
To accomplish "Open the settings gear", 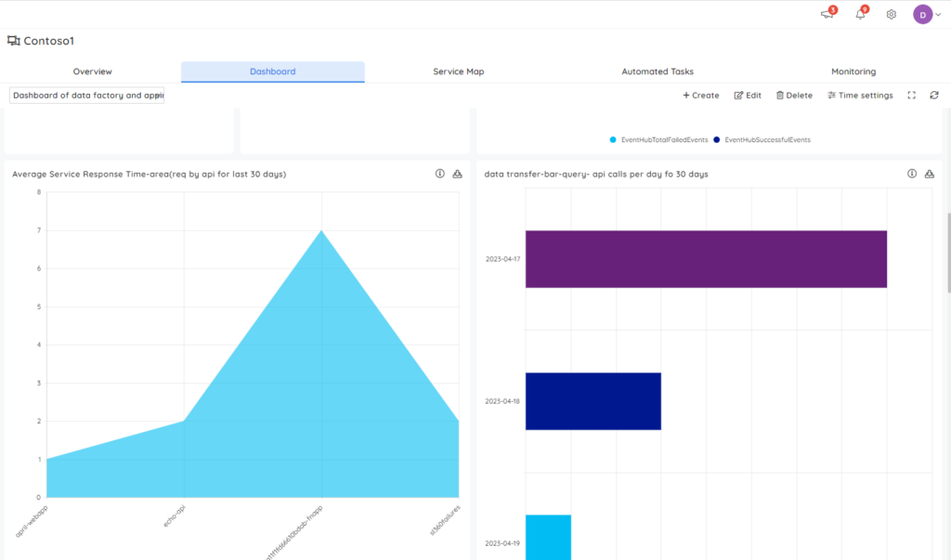I will (x=890, y=14).
